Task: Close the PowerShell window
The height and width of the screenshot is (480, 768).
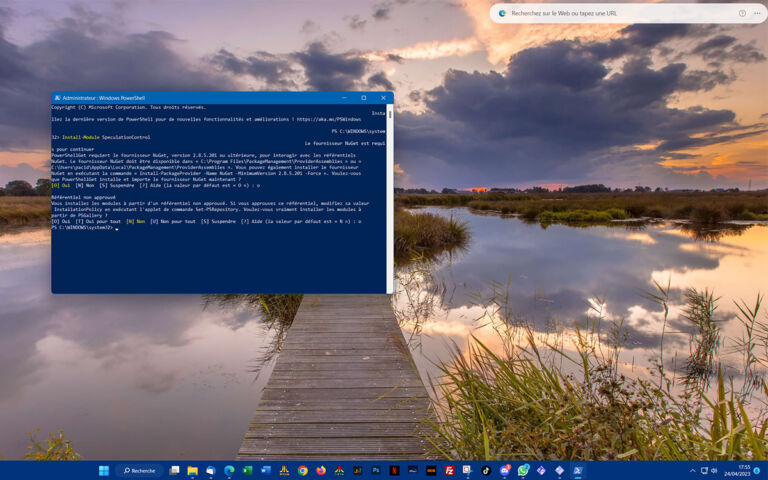Action: [384, 98]
